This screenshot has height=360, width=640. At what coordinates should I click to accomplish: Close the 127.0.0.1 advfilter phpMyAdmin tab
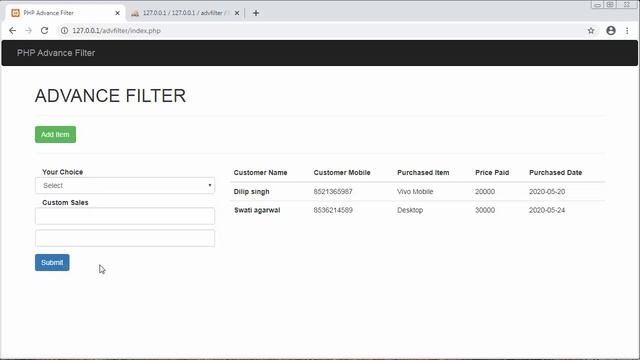pyautogui.click(x=237, y=13)
